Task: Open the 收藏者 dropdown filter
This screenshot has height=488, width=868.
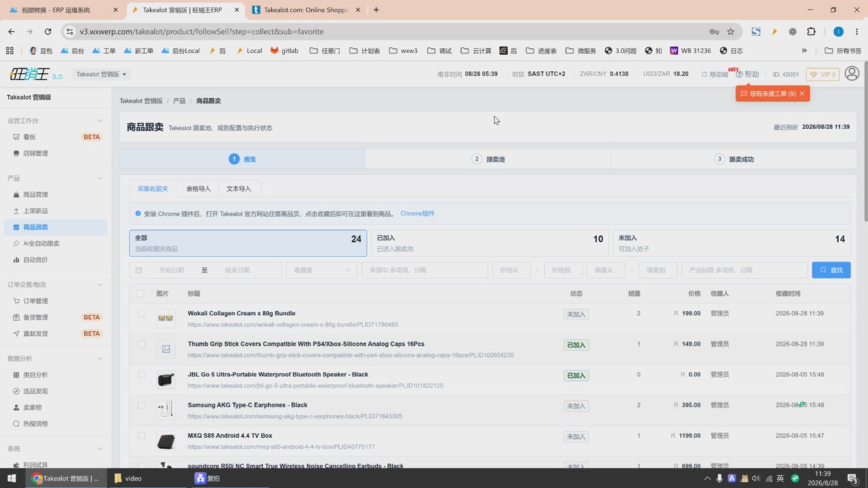Action: click(x=321, y=270)
